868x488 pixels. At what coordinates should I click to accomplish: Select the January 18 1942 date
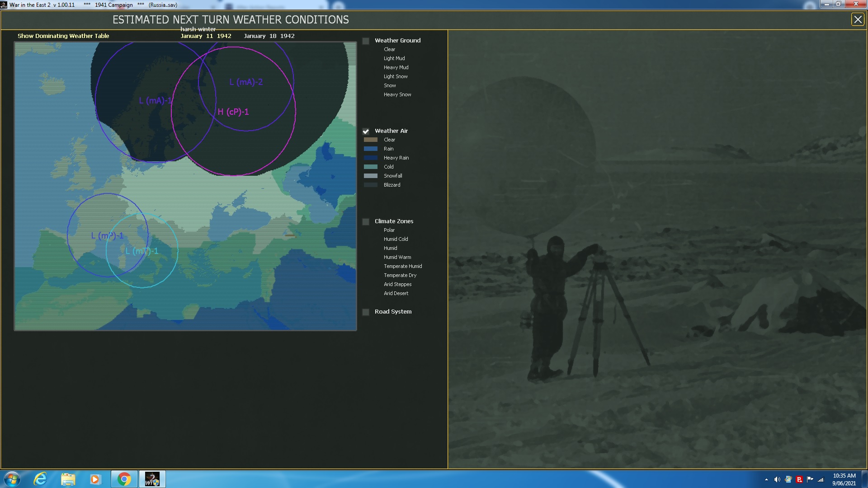[269, 36]
